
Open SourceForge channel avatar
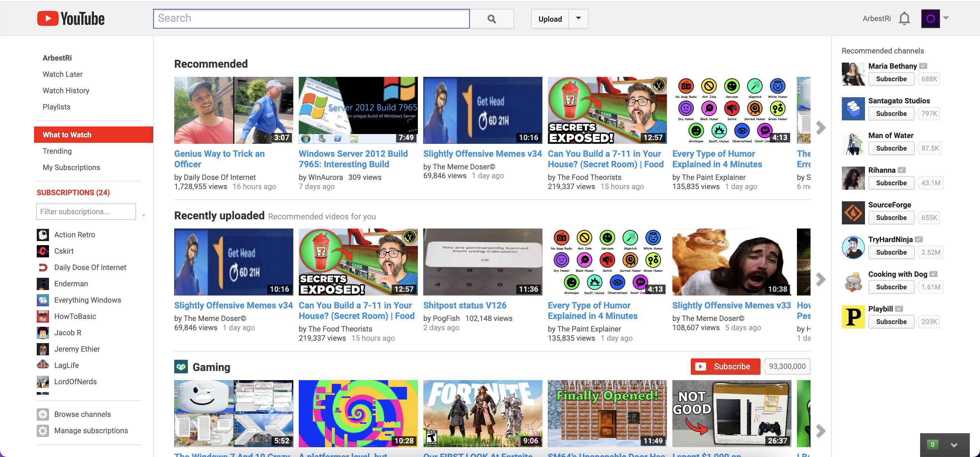point(853,213)
